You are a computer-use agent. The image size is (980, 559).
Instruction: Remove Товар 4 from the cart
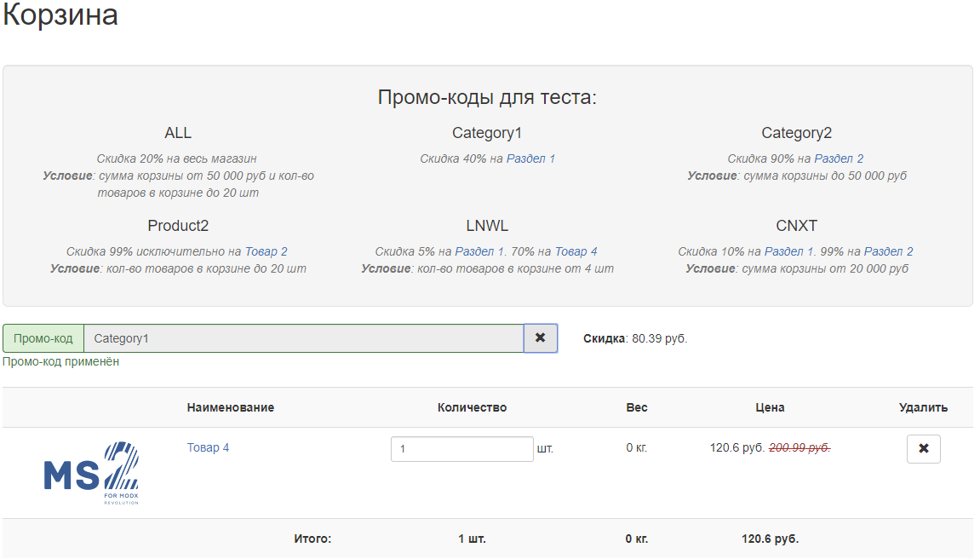click(923, 448)
